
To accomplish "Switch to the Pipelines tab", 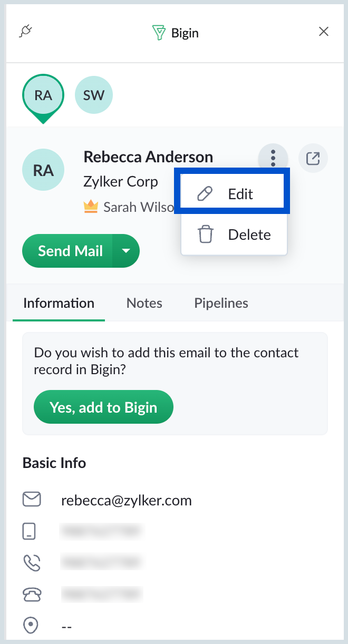I will click(221, 303).
